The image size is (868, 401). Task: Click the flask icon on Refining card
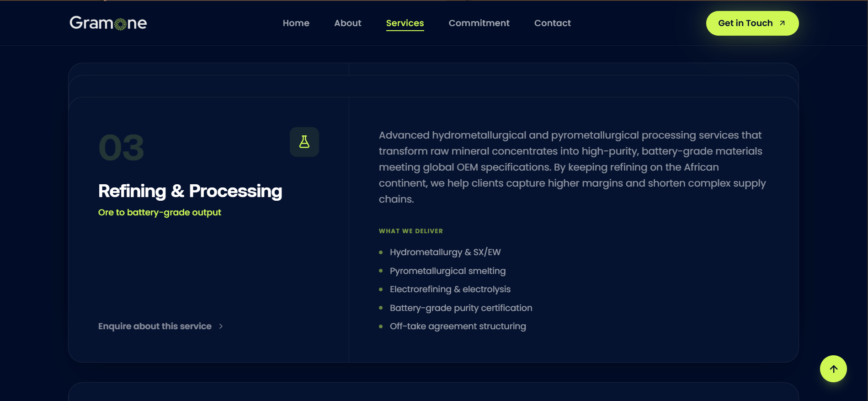pos(304,142)
